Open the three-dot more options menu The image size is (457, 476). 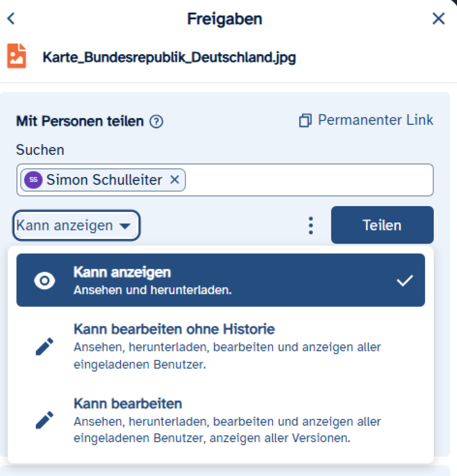[x=311, y=225]
